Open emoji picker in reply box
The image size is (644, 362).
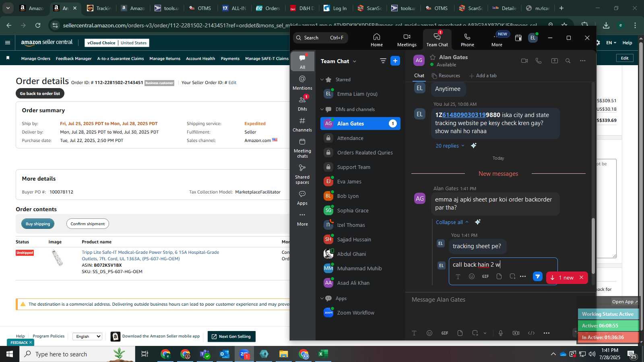pyautogui.click(x=472, y=276)
